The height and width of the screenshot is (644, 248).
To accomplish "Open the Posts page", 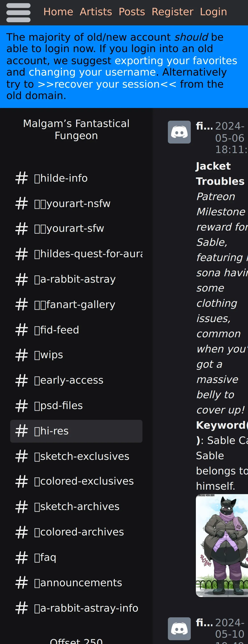I will (x=132, y=12).
